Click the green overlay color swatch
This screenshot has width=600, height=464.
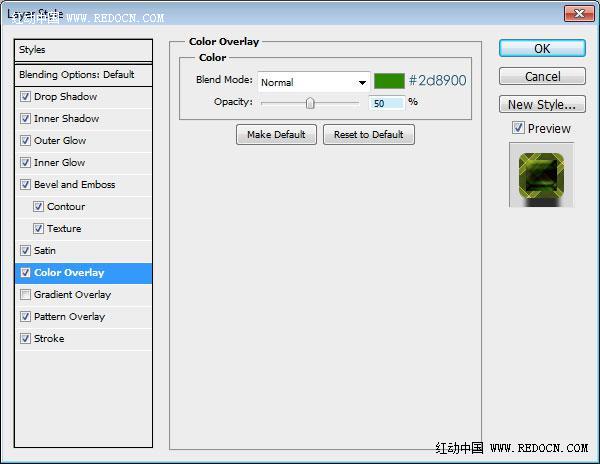coord(389,81)
